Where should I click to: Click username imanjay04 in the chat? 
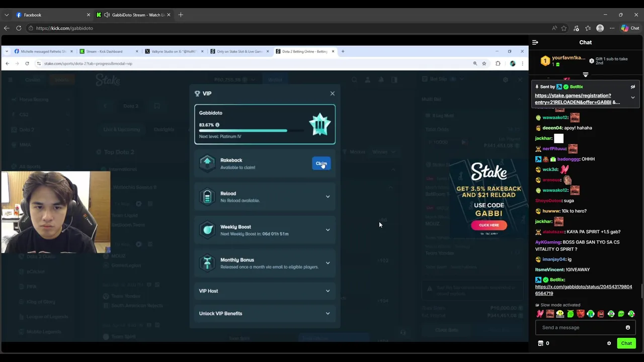pos(554,259)
